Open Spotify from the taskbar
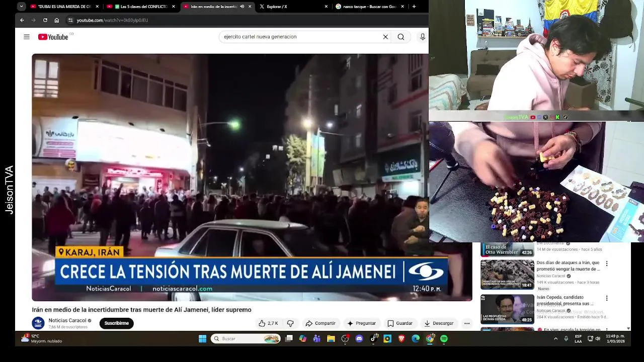The width and height of the screenshot is (644, 362). 444,339
